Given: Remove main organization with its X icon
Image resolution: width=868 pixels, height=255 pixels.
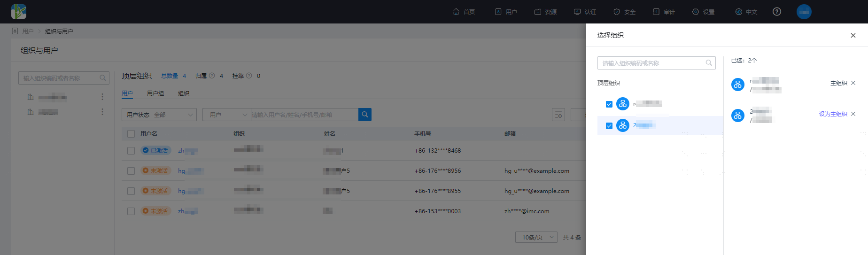Looking at the screenshot, I should (x=853, y=83).
